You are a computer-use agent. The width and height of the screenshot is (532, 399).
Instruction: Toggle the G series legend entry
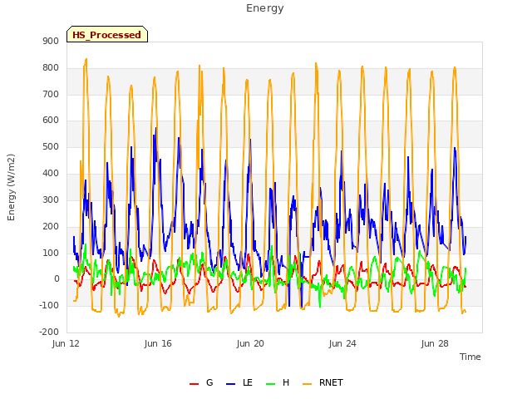tap(201, 382)
